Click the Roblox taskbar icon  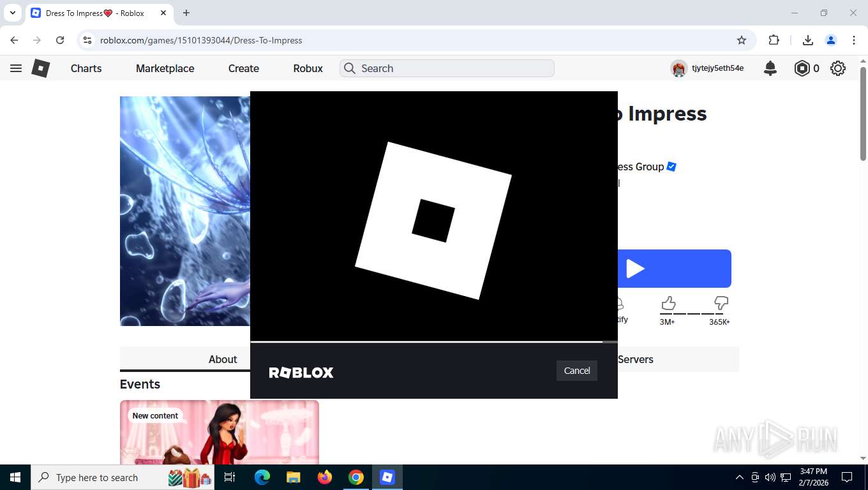pyautogui.click(x=387, y=477)
